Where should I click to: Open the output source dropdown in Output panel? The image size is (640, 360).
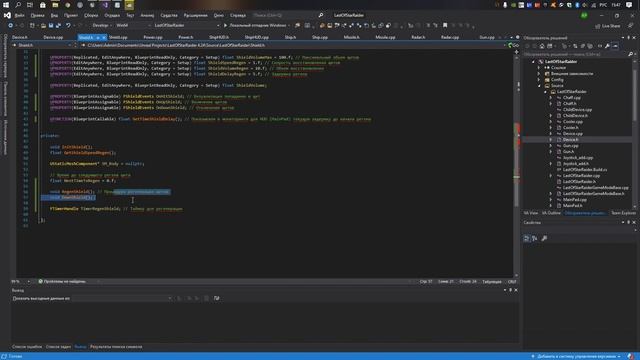(x=122, y=298)
